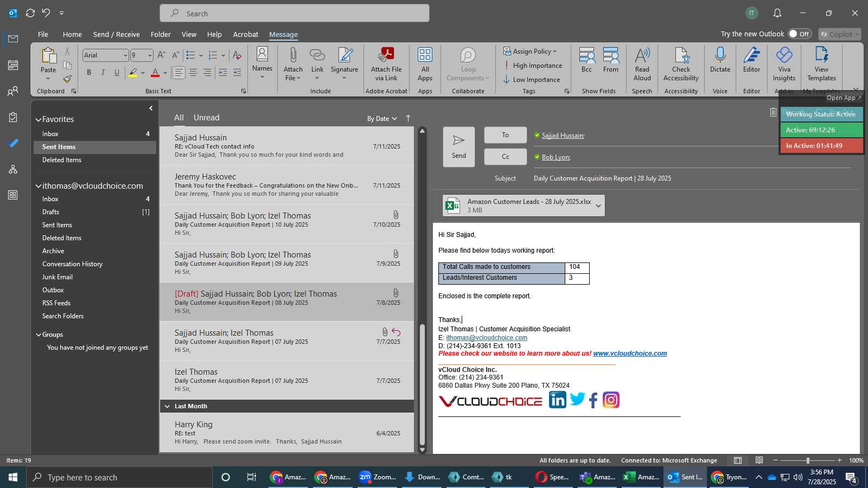Adjust the zoom slider in status bar
Image resolution: width=868 pixels, height=488 pixels.
[x=808, y=460]
